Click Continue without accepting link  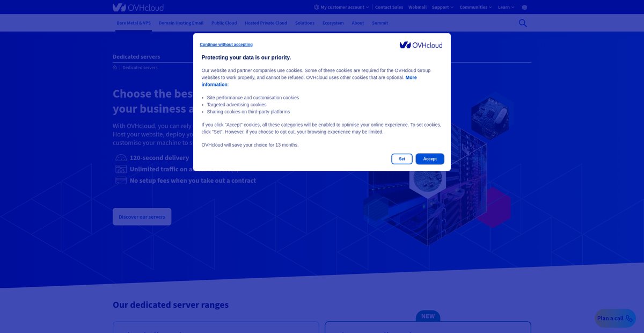tap(226, 45)
